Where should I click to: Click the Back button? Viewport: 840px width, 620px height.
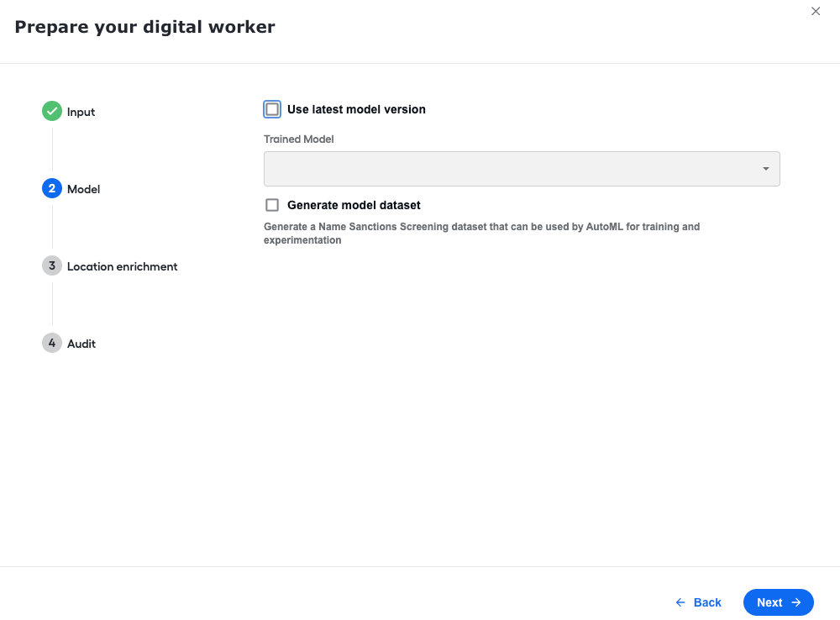[699, 602]
